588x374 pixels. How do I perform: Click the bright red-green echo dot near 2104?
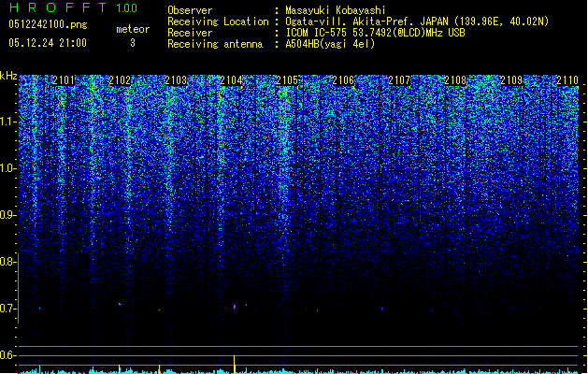point(234,306)
